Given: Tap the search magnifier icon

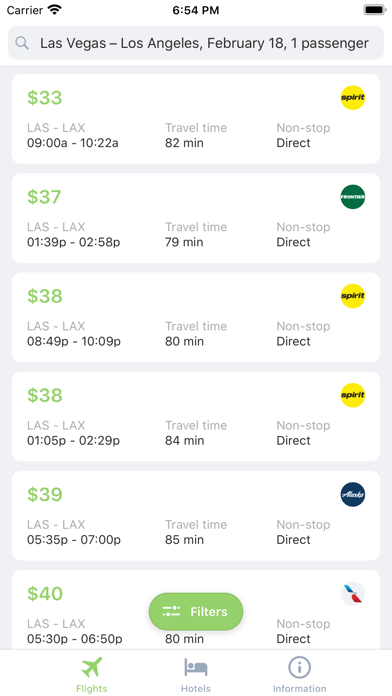Looking at the screenshot, I should coord(22,43).
